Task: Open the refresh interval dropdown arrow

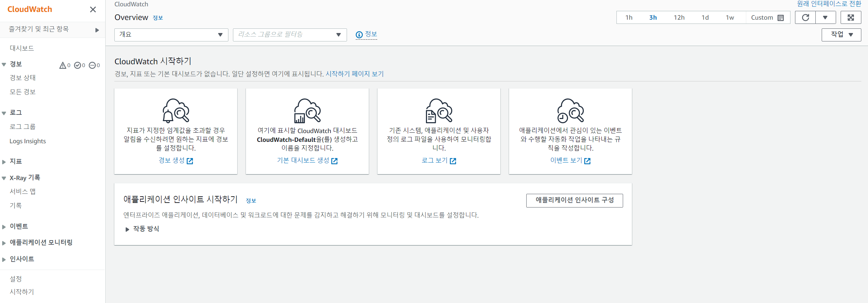Action: 826,18
